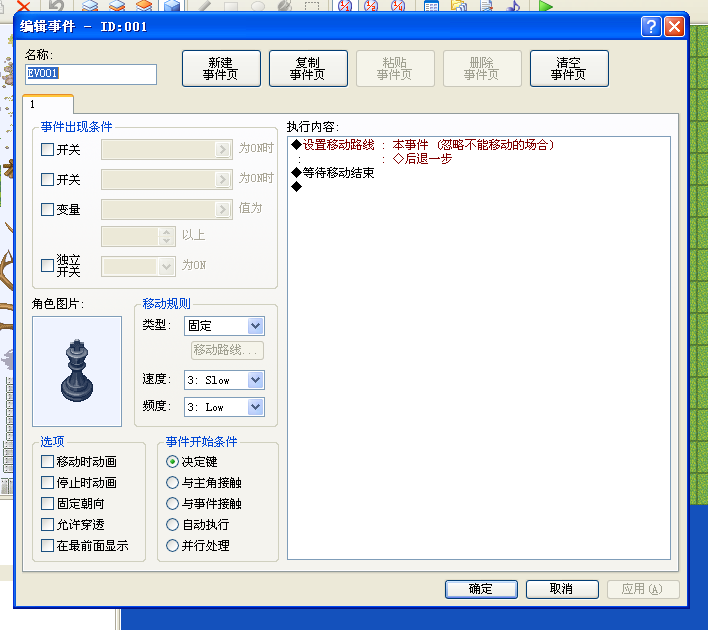Open the script editor icon in toolbar
This screenshot has width=708, height=630.
(x=486, y=6)
